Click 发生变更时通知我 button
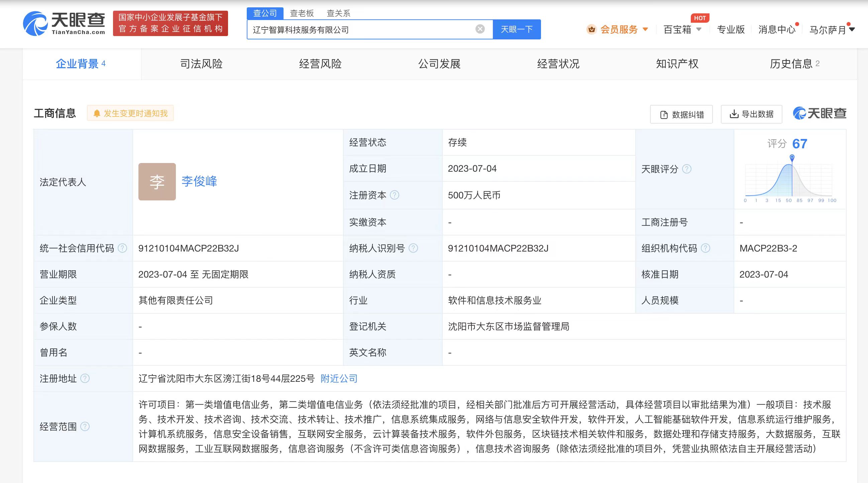This screenshot has height=483, width=868. point(130,114)
